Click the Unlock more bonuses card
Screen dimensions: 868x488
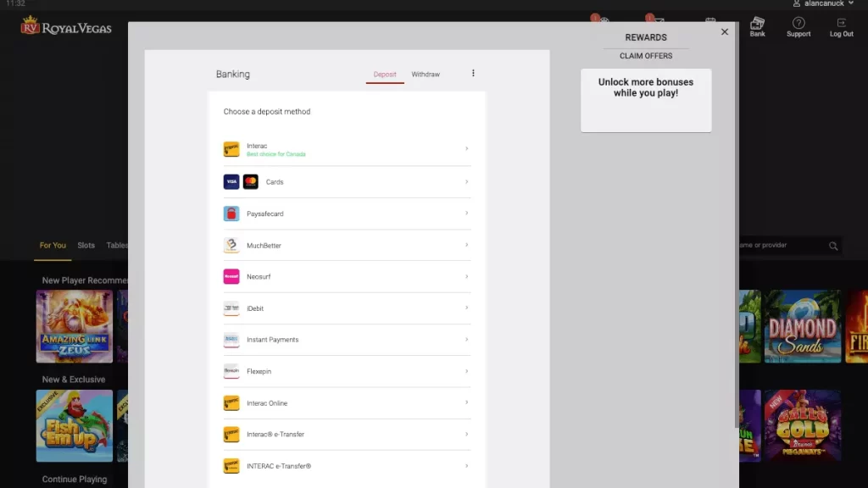pyautogui.click(x=645, y=100)
